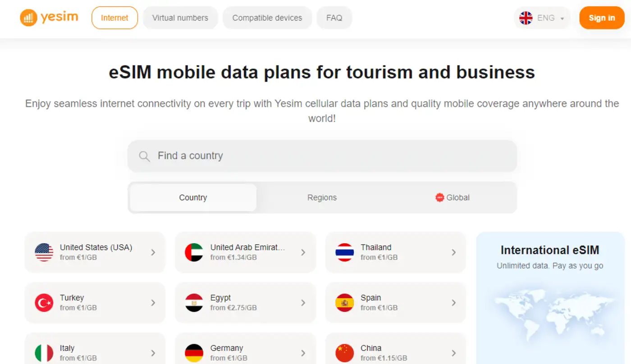Click the United Arab Emirates flag icon
631x364 pixels.
coord(194,252)
